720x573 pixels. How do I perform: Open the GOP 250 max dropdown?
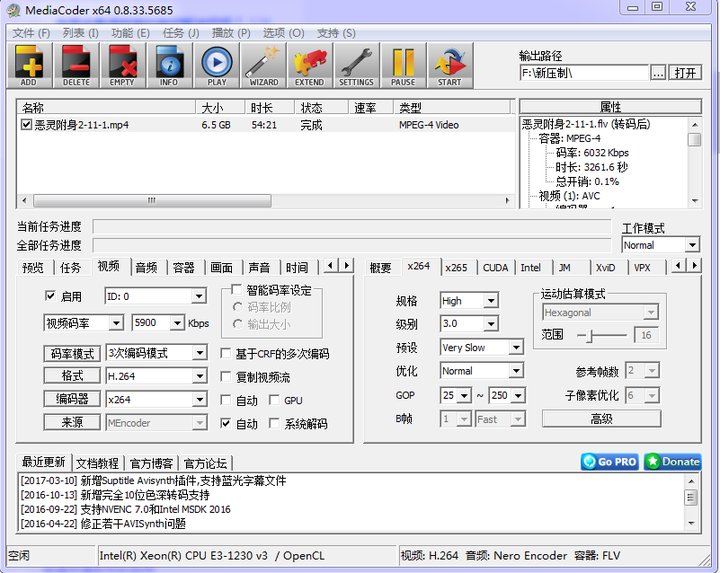point(507,395)
